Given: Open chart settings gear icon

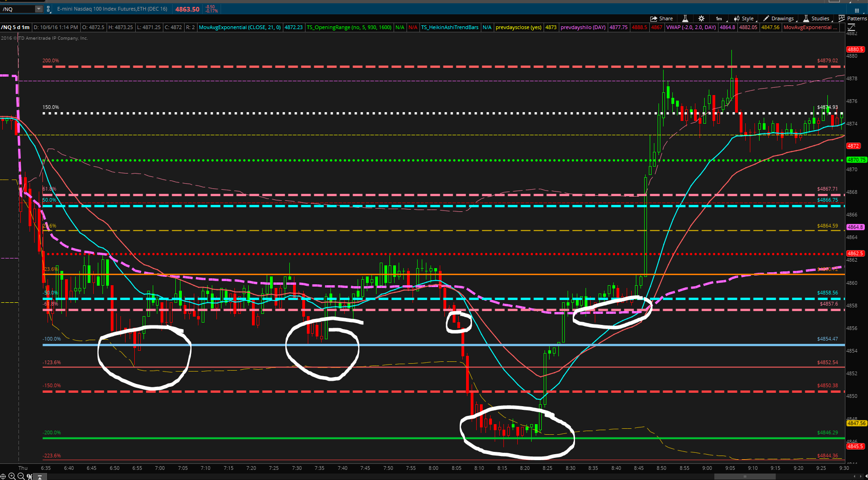Looking at the screenshot, I should tap(701, 18).
